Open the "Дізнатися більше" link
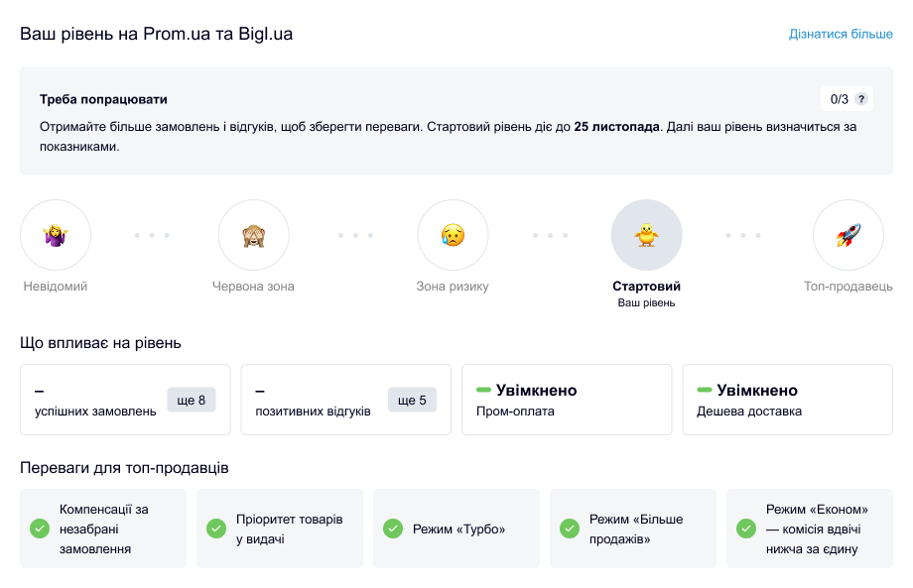Viewport: 913px width, 588px height. click(x=841, y=35)
